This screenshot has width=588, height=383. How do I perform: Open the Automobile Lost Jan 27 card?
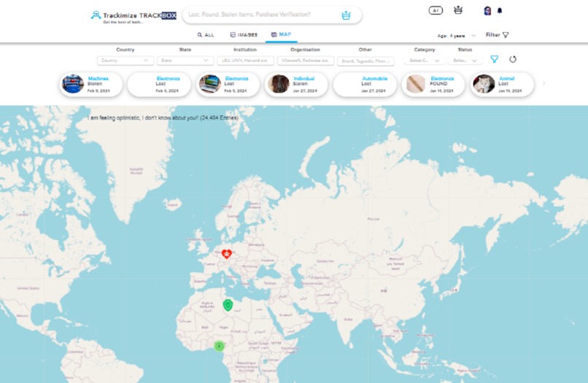pos(365,84)
